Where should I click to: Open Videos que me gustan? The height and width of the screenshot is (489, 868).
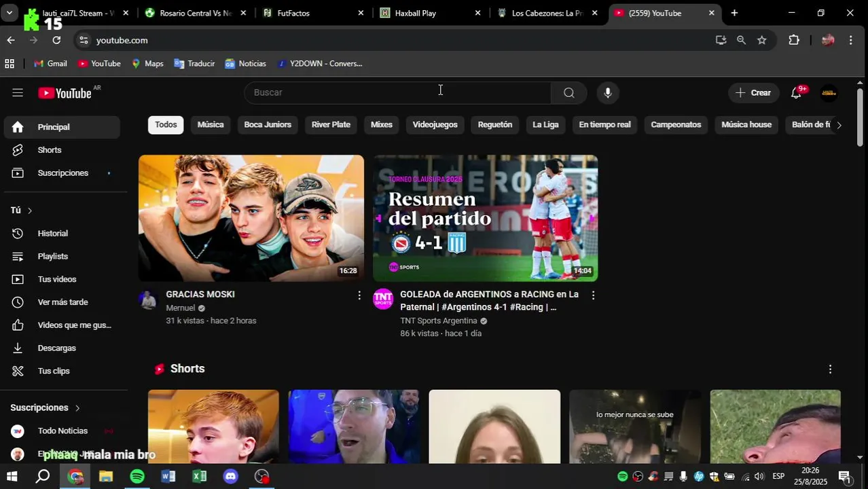62,325
